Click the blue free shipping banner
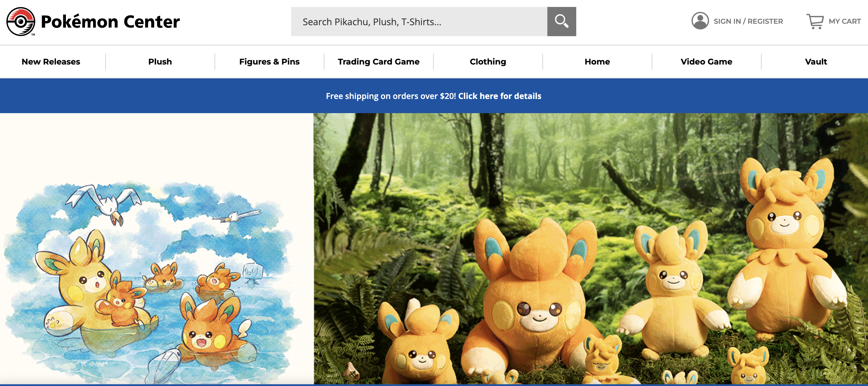This screenshot has width=868, height=386. click(169, 96)
